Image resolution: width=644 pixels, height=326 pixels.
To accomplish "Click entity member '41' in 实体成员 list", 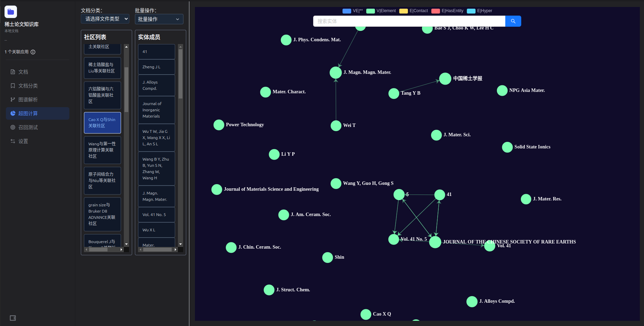I will click(x=156, y=52).
